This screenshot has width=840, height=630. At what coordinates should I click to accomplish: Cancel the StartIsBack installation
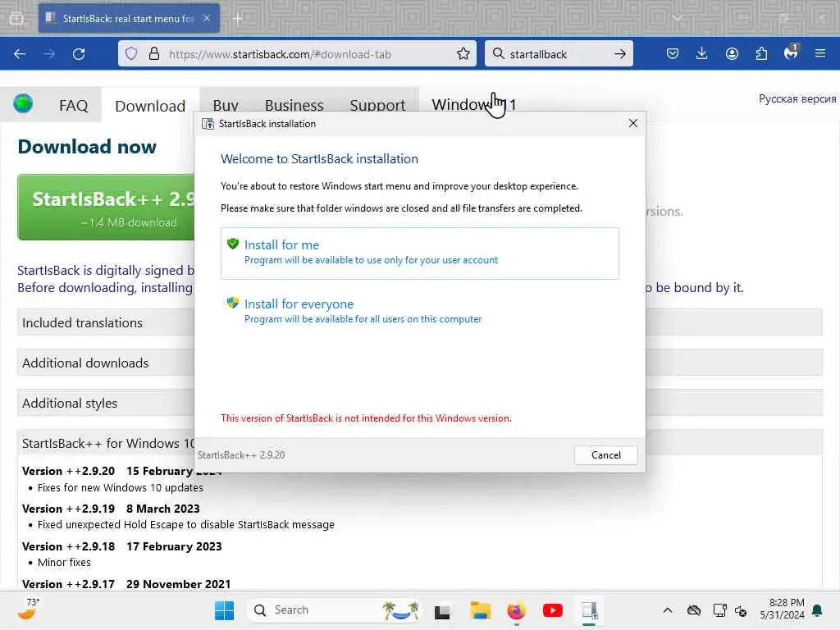coord(606,454)
